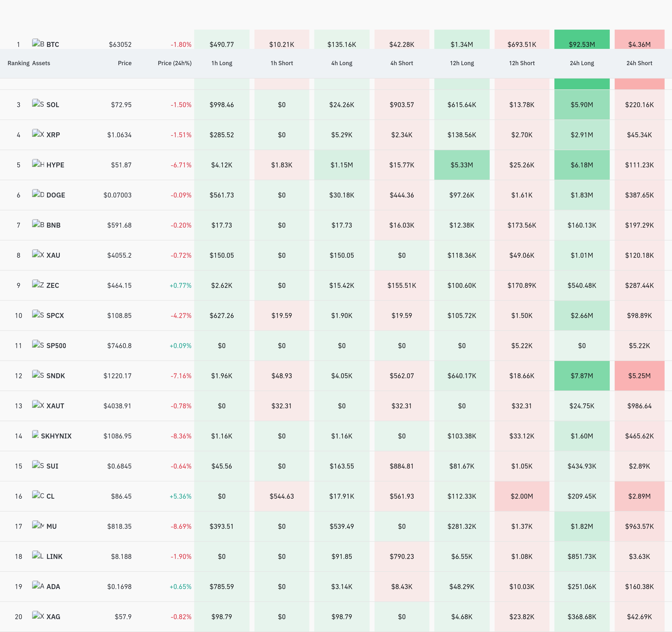Open the SKHYNIX asset name link

56,436
